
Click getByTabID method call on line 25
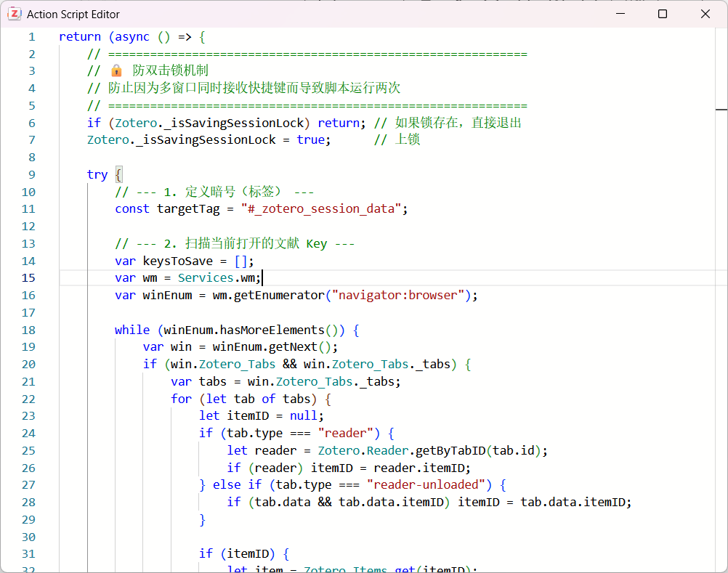[450, 450]
